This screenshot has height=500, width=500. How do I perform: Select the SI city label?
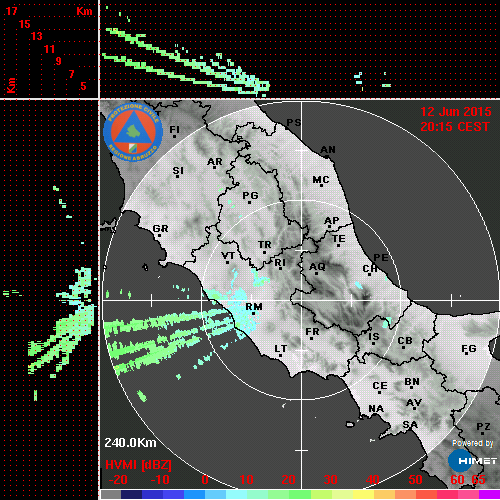178,171
